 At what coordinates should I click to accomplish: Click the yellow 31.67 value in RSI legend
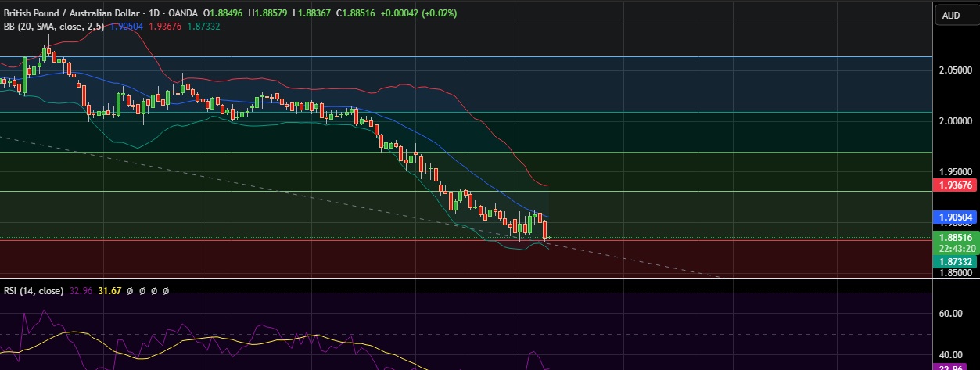point(109,291)
